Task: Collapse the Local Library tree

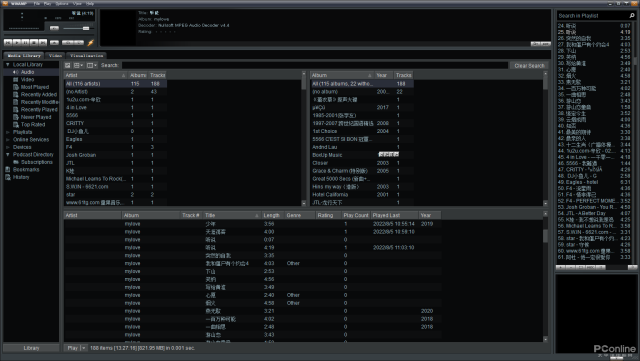Action: pyautogui.click(x=7, y=65)
